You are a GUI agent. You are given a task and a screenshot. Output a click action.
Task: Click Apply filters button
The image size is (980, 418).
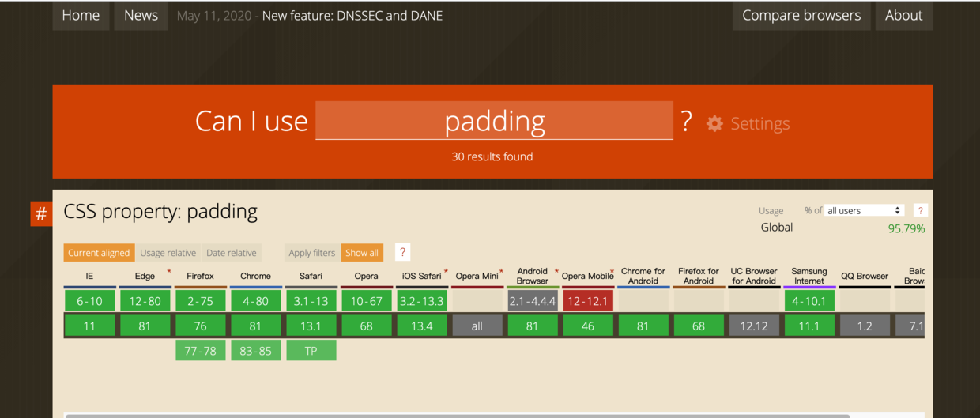pos(312,253)
